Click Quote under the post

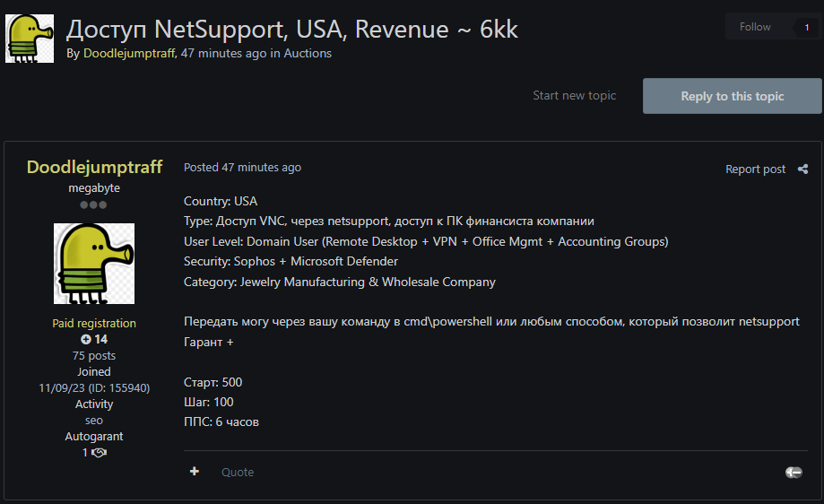click(238, 473)
